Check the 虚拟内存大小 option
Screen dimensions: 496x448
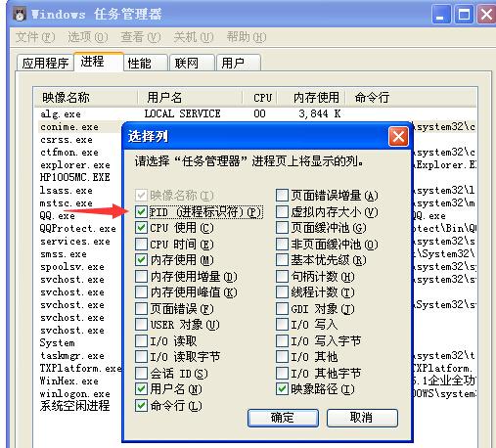(282, 212)
